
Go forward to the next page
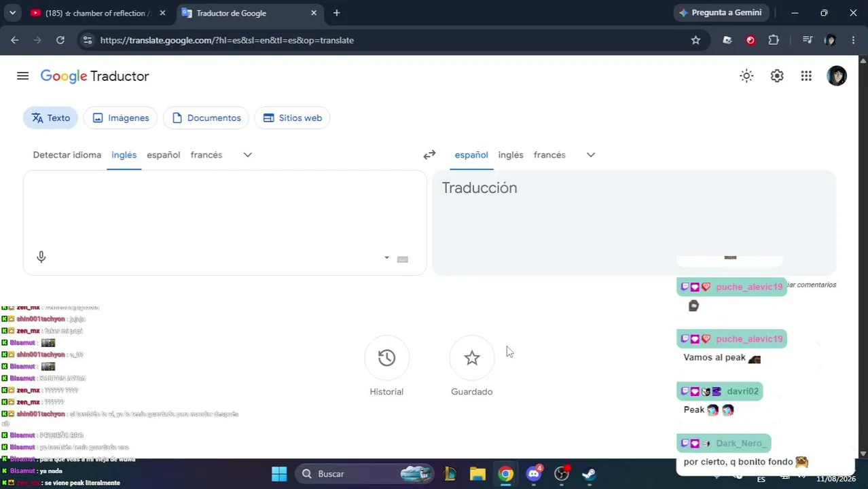[37, 40]
